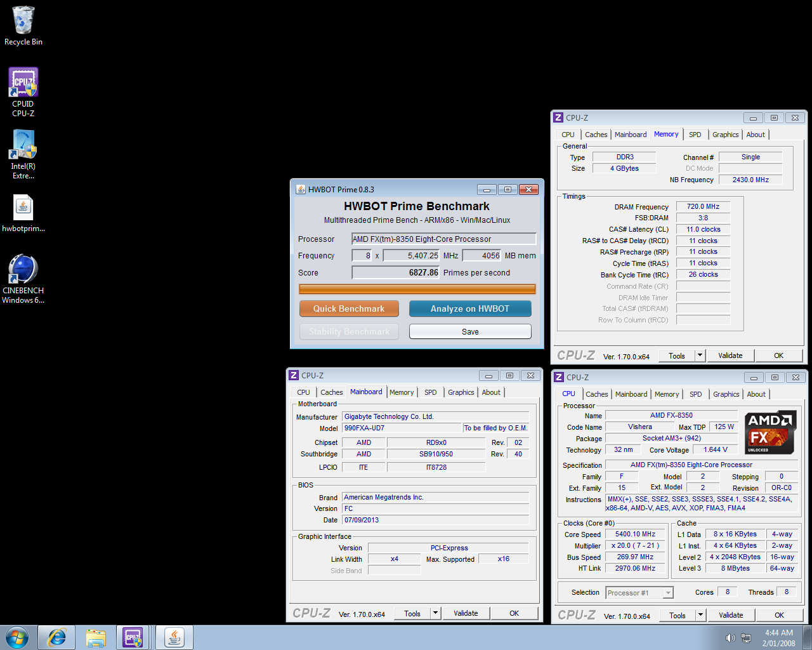Open Graphics tab in Mainboard window
Image resolution: width=812 pixels, height=650 pixels.
pos(461,392)
